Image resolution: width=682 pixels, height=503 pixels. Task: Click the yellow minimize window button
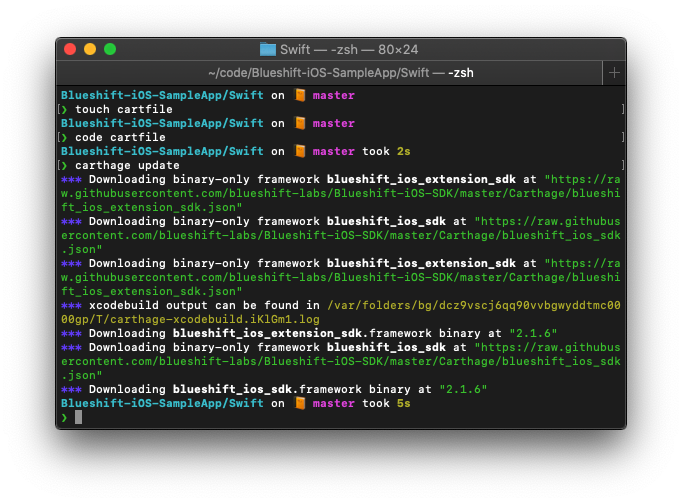click(90, 49)
